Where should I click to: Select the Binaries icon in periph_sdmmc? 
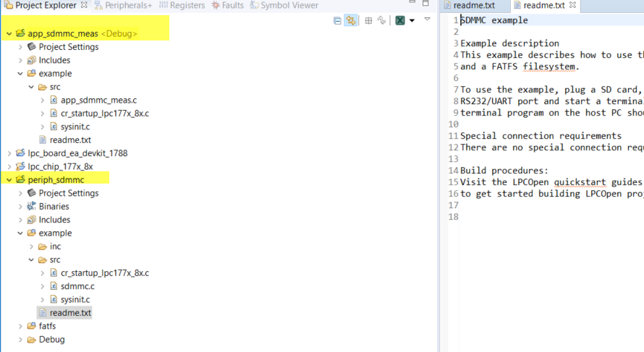pyautogui.click(x=31, y=206)
